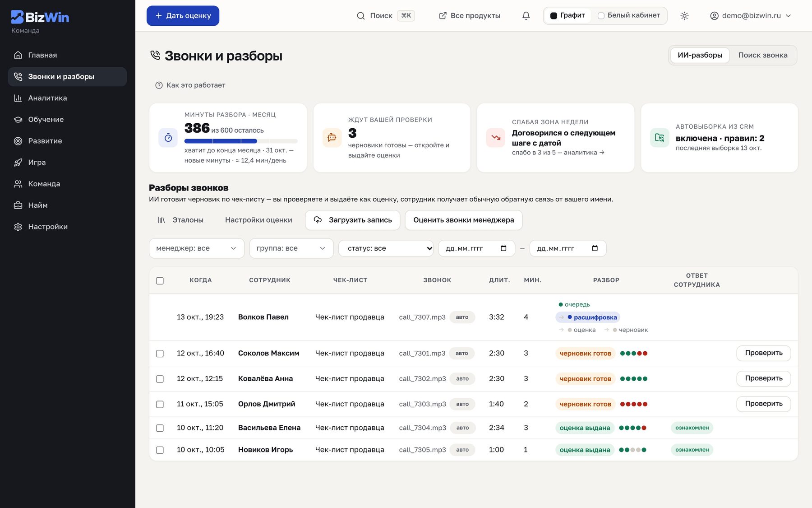Check the Васильева Елена row checkbox
The width and height of the screenshot is (812, 508).
[x=160, y=428]
